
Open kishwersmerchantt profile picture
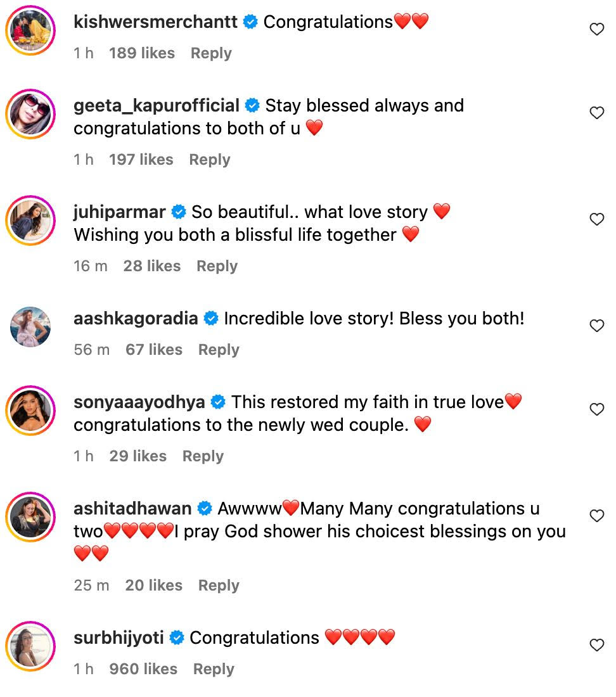[x=30, y=30]
